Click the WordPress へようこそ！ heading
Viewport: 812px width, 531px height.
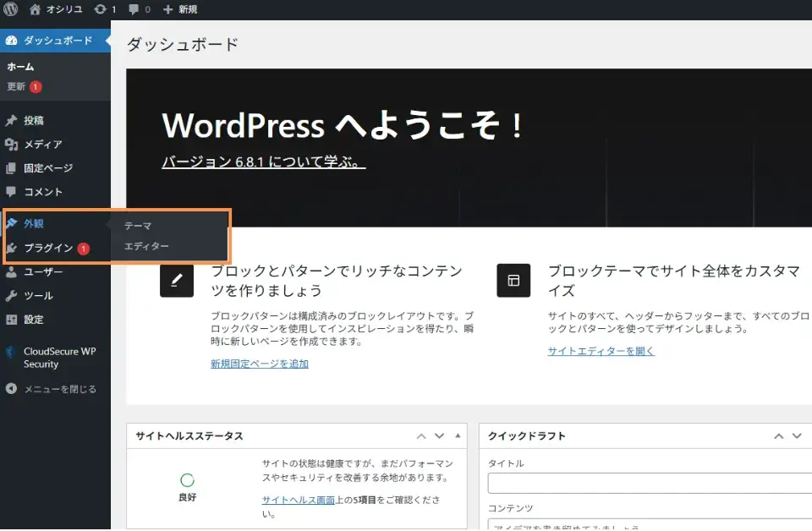point(343,125)
